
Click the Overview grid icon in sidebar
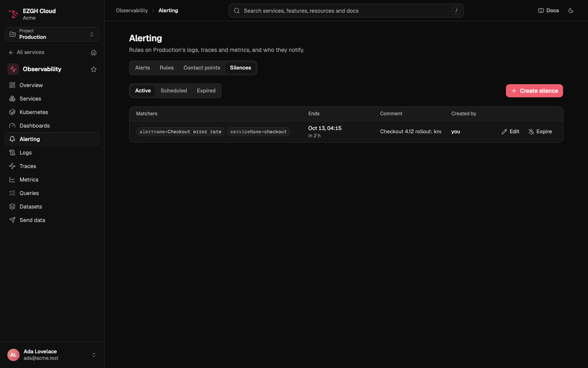12,85
